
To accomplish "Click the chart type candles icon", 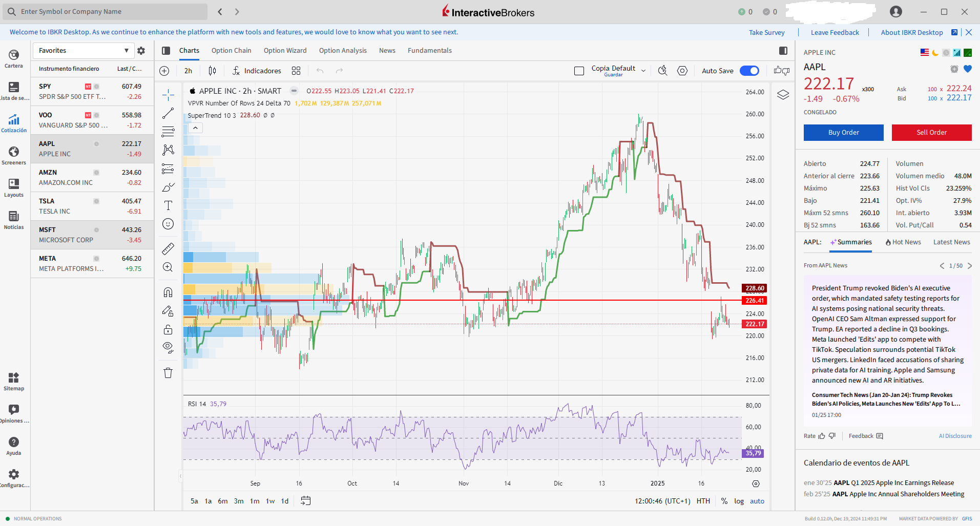I will tap(212, 71).
